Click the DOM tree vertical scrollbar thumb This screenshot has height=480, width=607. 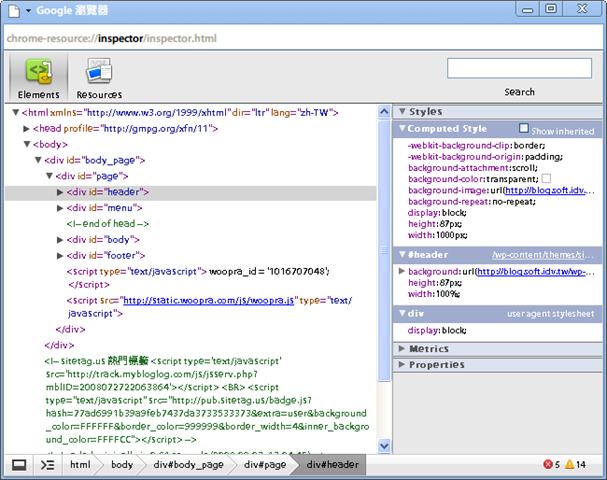tap(384, 250)
